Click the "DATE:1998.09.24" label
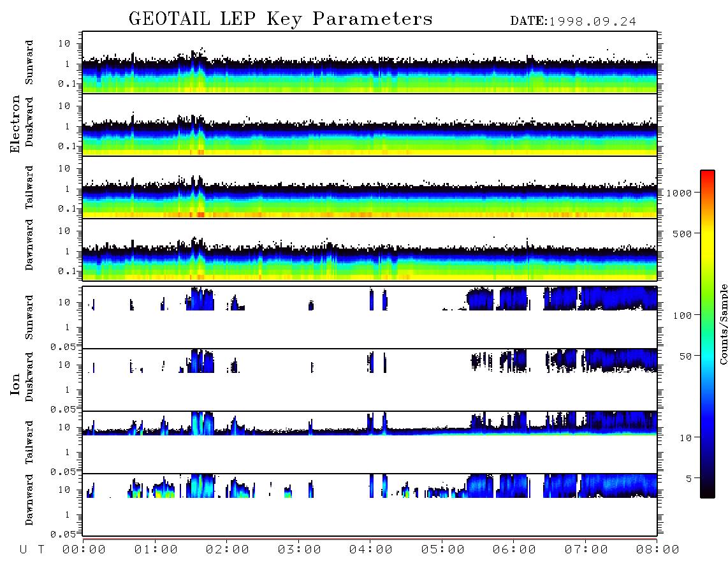Viewport: 728px width, 561px height. [x=573, y=22]
